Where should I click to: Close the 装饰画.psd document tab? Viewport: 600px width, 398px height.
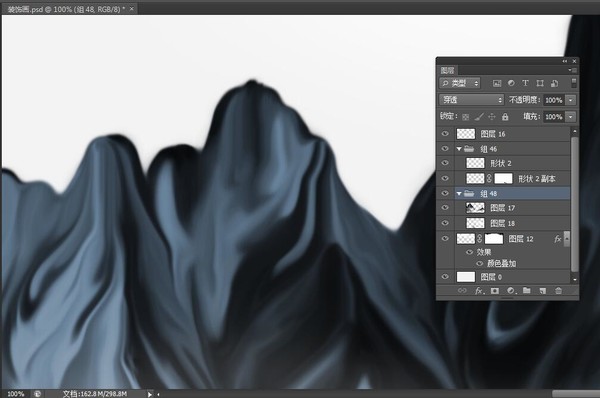point(132,8)
